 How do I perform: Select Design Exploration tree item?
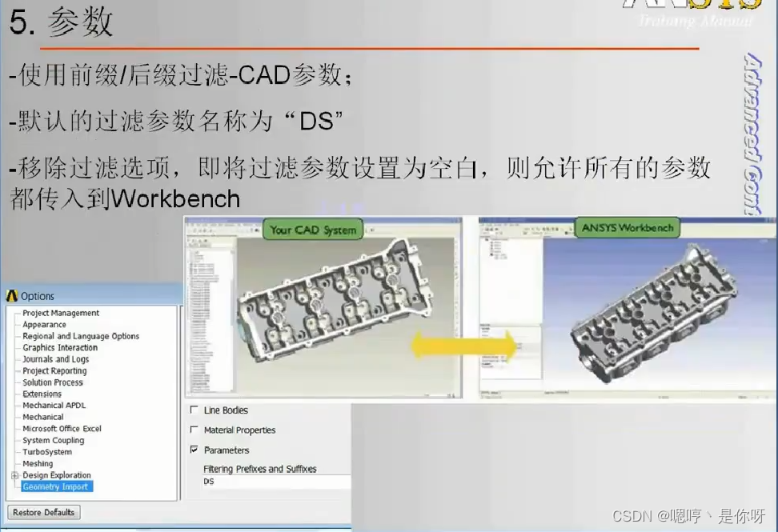(57, 475)
